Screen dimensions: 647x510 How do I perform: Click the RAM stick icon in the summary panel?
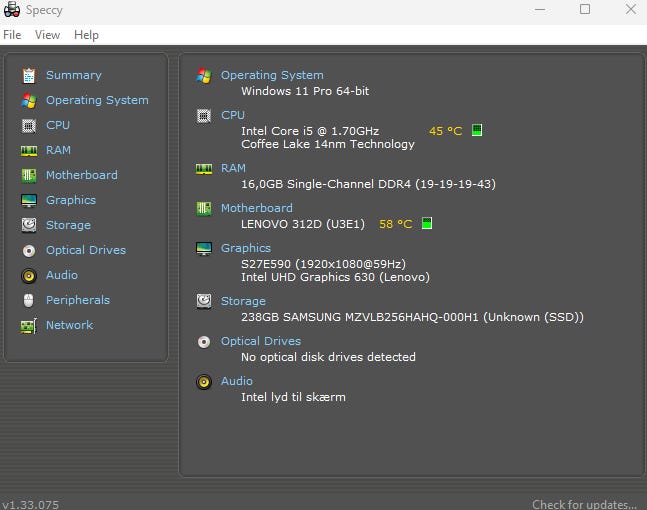click(204, 169)
